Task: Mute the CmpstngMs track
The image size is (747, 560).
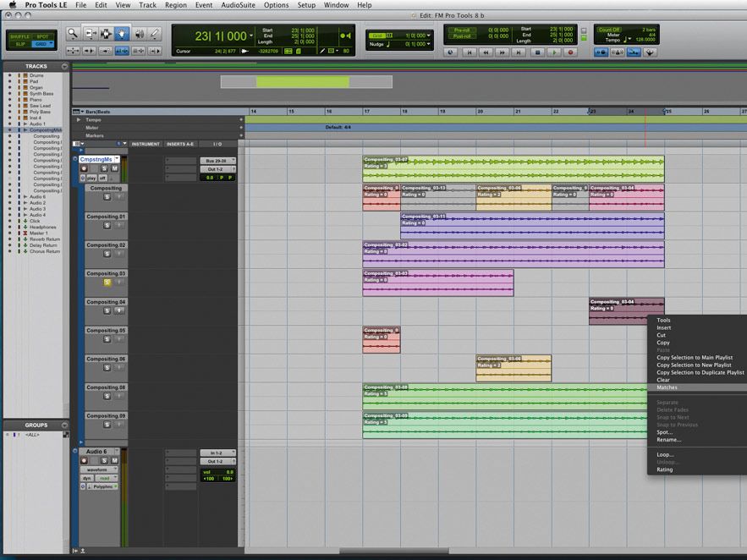Action: pos(115,168)
